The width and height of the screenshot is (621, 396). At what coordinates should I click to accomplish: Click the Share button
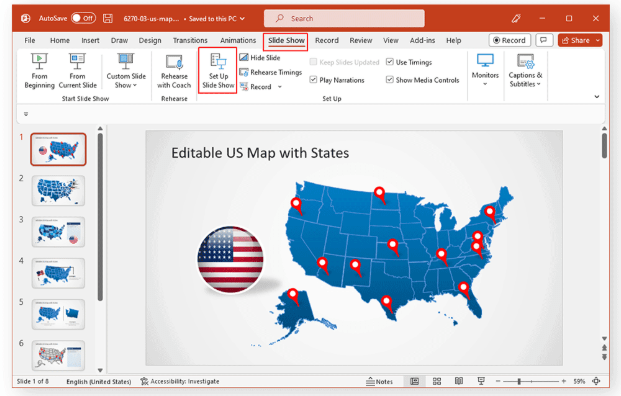click(576, 40)
